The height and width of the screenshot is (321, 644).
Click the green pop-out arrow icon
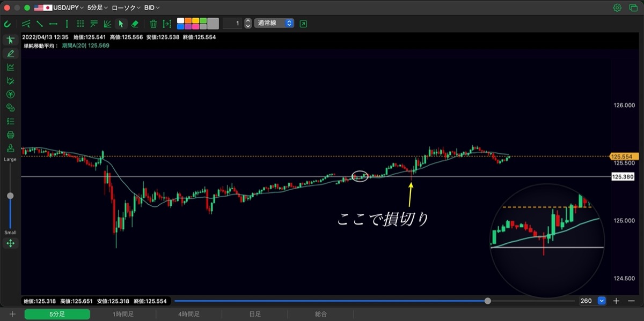(x=303, y=24)
